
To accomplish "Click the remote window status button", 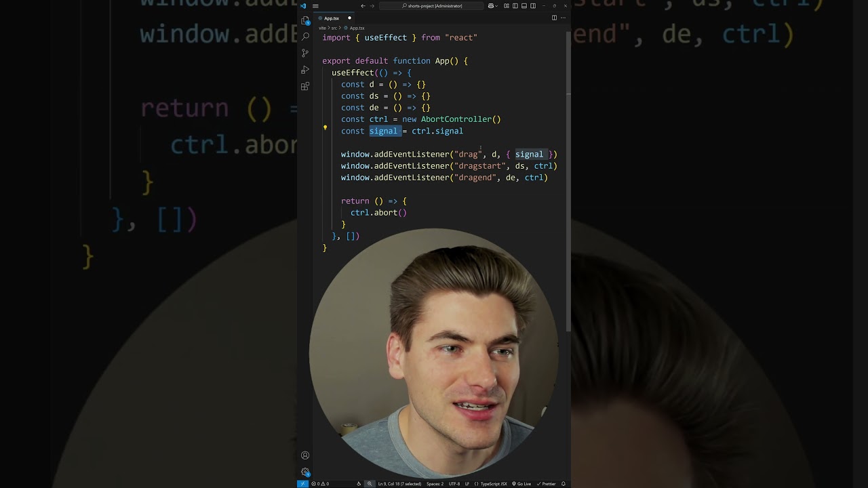I will [x=302, y=484].
